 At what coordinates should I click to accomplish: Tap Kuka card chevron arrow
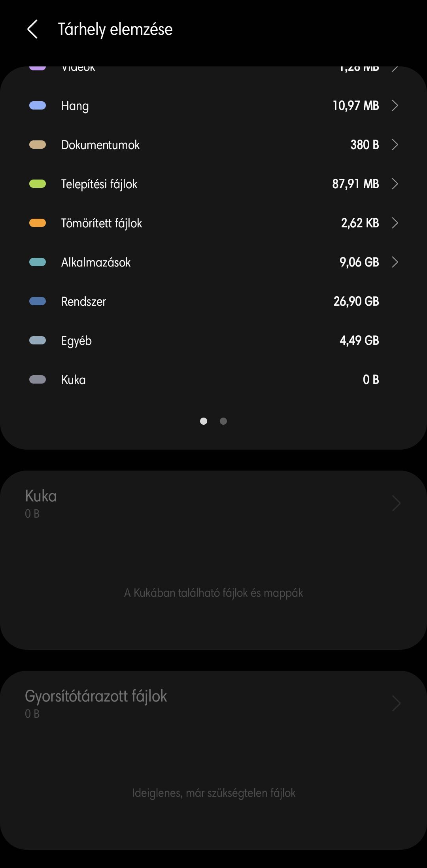tap(396, 503)
